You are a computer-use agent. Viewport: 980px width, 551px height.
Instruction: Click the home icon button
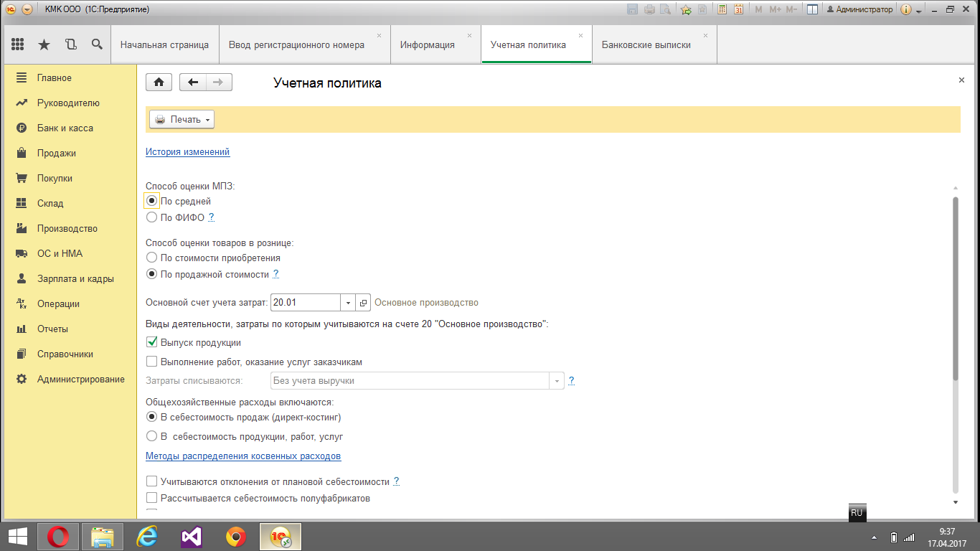click(159, 83)
